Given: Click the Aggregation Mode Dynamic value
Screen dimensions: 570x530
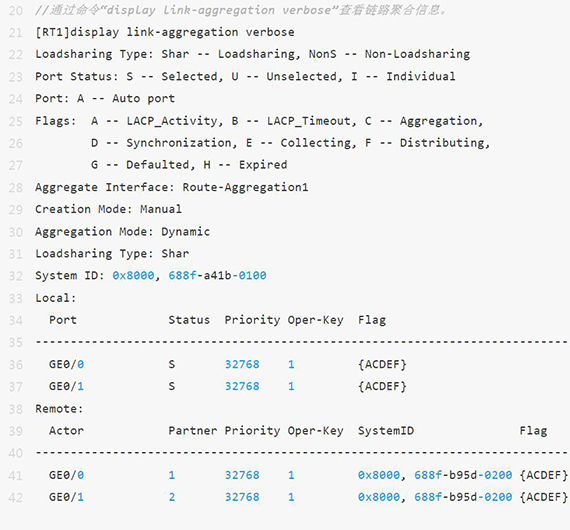Looking at the screenshot, I should pyautogui.click(x=185, y=232).
